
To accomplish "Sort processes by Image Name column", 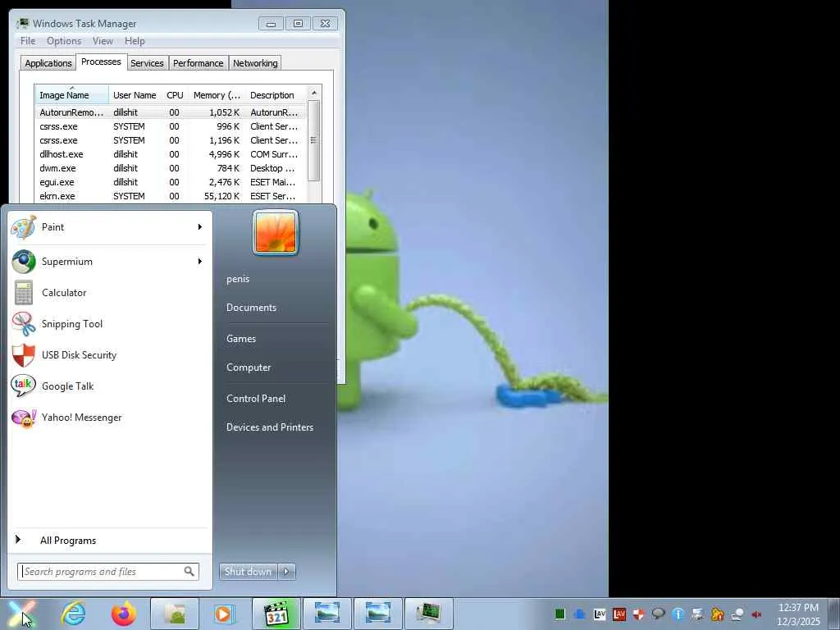I will coord(72,95).
